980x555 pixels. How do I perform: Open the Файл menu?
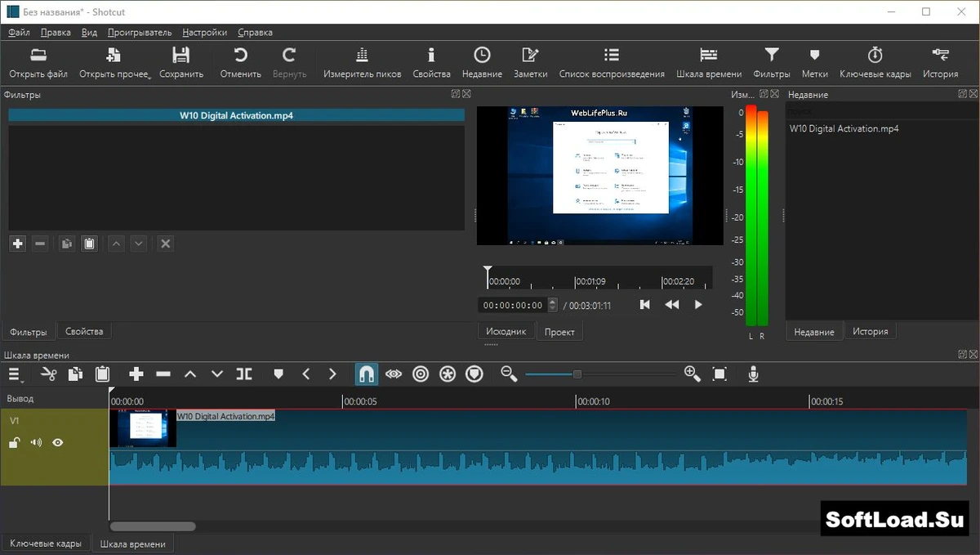[x=19, y=33]
